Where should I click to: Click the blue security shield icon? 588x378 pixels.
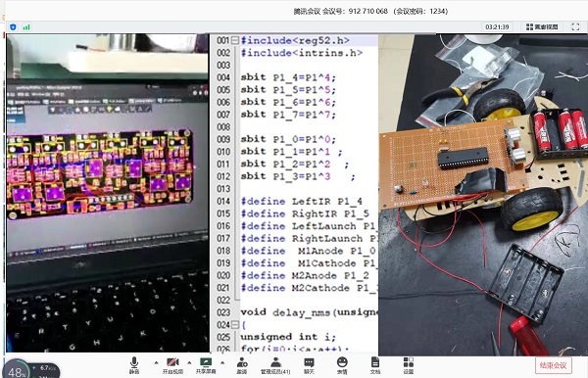(x=13, y=27)
